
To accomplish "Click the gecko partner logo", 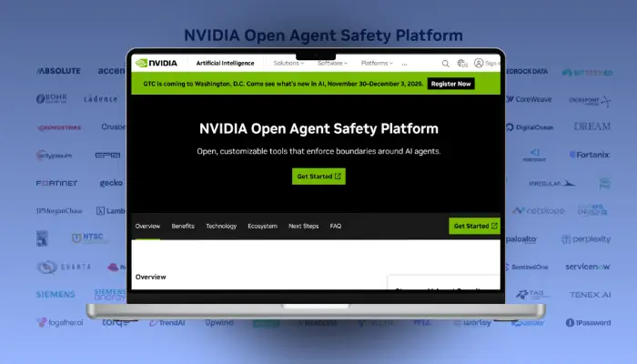I will tap(111, 183).
